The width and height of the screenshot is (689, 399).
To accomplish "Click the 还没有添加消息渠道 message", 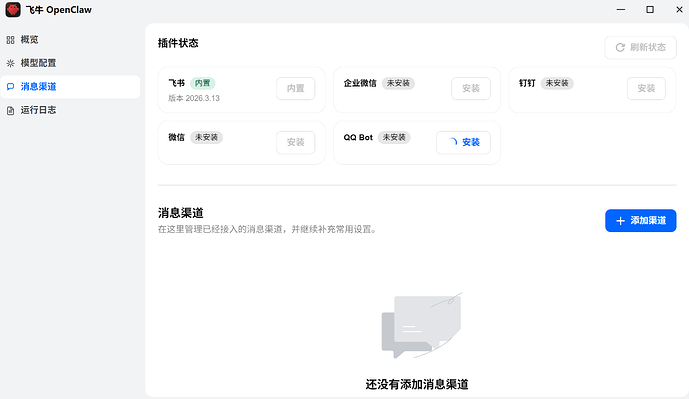I will [x=417, y=384].
